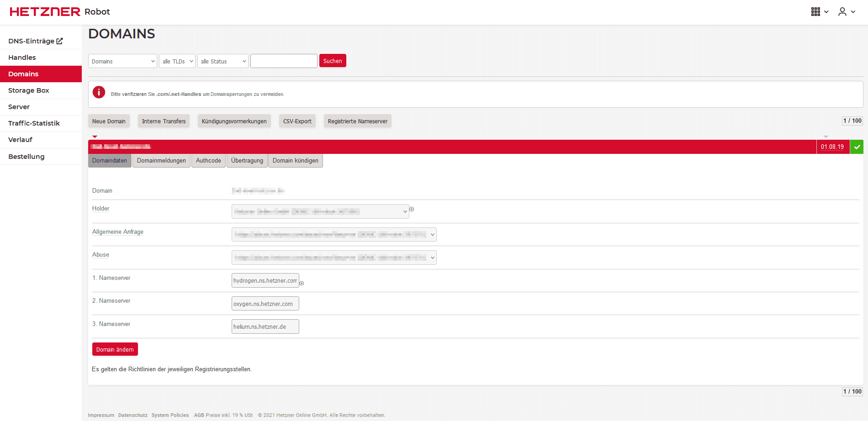868x421 pixels.
Task: Open the Übertragung tab
Action: point(247,161)
